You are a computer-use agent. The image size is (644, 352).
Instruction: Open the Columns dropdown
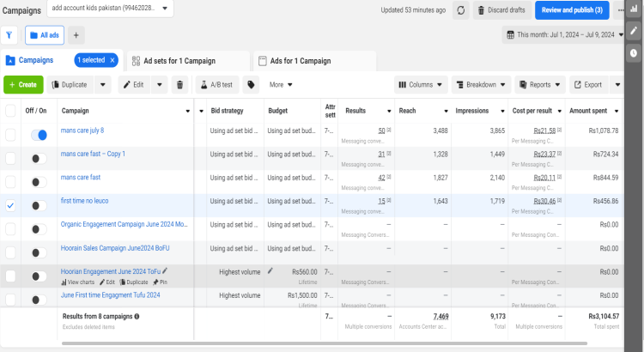[420, 85]
